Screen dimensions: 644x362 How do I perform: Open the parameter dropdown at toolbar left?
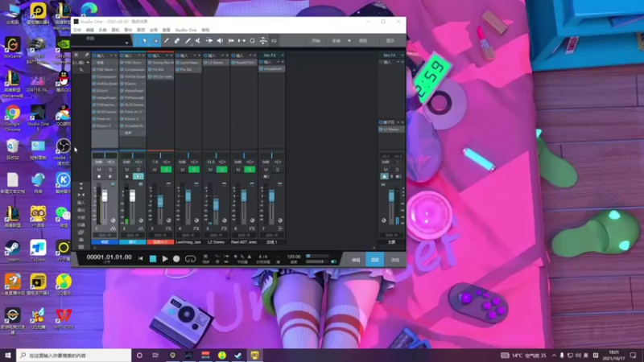(x=126, y=43)
